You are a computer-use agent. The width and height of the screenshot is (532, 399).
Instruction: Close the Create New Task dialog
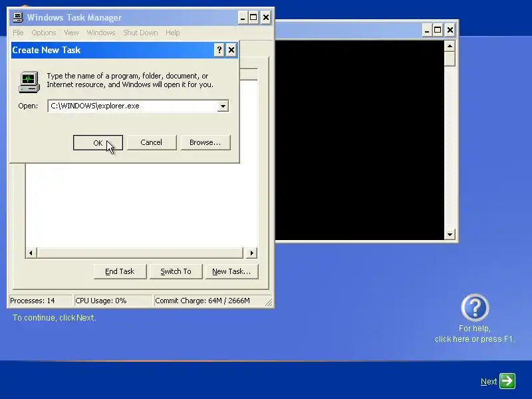(x=231, y=51)
